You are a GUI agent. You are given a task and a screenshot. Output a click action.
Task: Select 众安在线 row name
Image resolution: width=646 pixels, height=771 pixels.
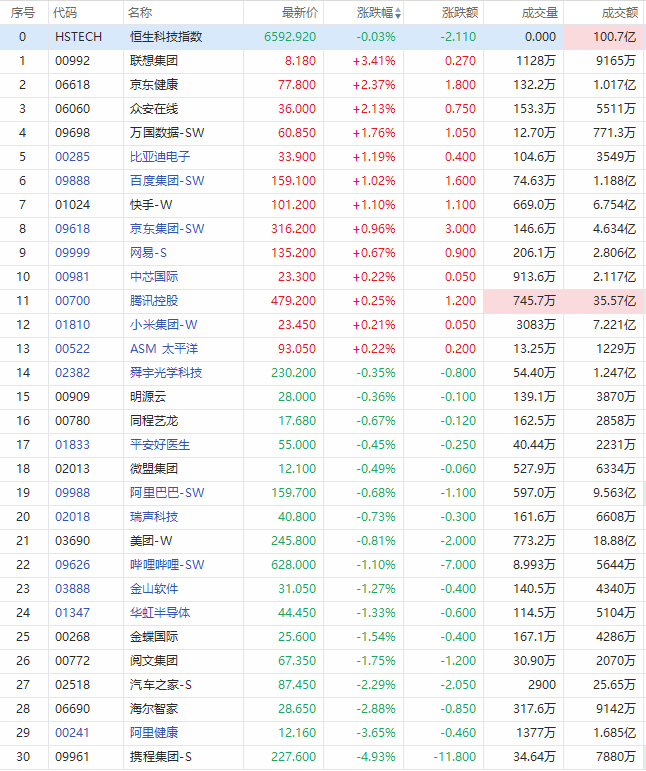154,109
